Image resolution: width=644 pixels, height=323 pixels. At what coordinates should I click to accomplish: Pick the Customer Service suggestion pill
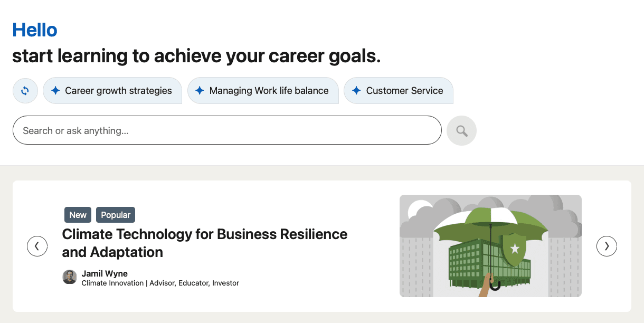click(x=399, y=90)
